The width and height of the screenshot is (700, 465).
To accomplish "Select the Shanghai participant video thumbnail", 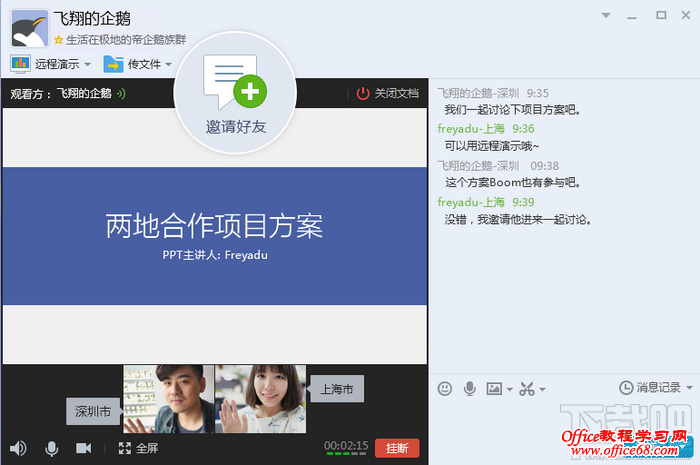I will click(261, 399).
